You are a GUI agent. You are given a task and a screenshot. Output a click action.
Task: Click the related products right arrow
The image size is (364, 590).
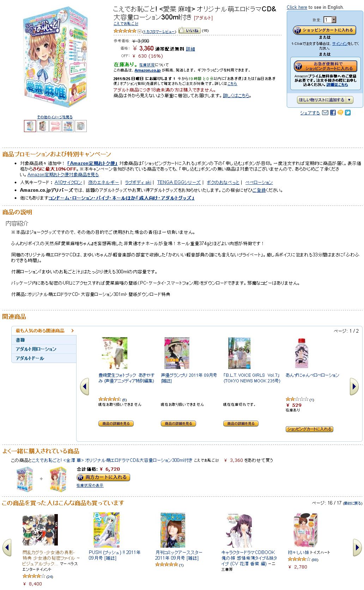tap(354, 387)
